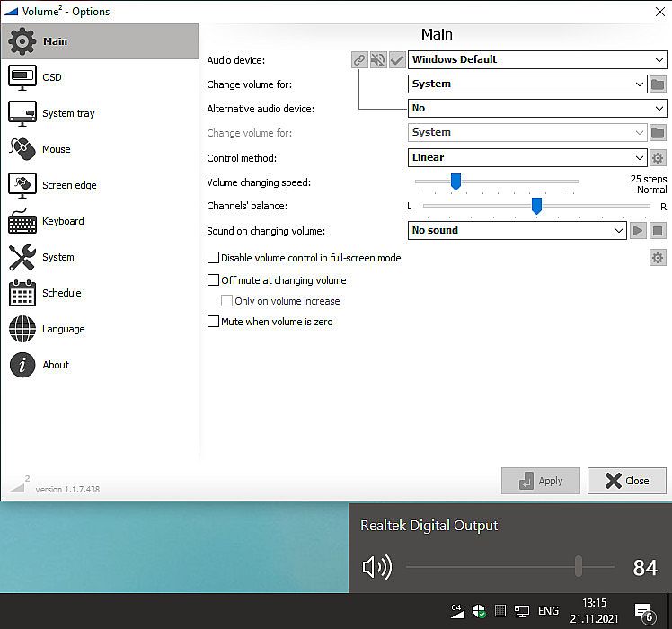Switch to the OSD settings section

[x=52, y=77]
